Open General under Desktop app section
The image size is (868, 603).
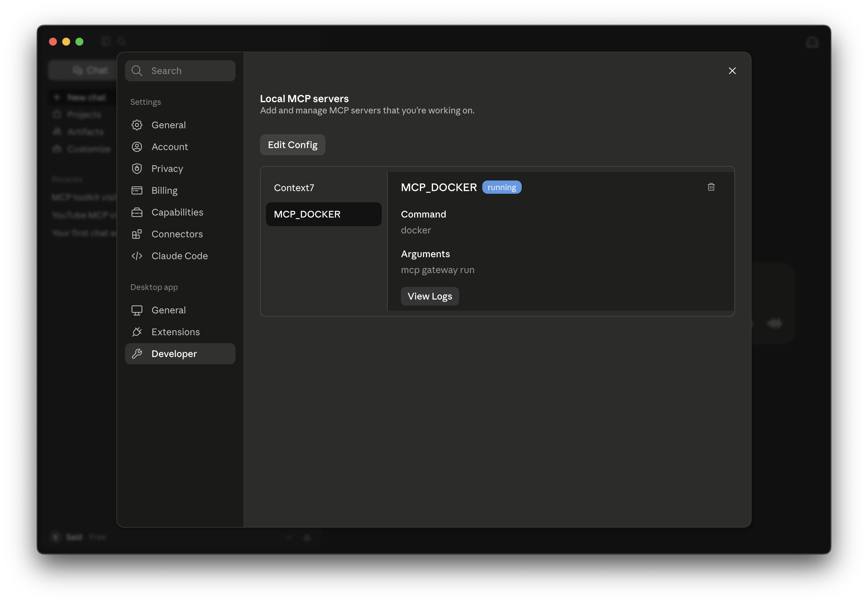click(180, 310)
